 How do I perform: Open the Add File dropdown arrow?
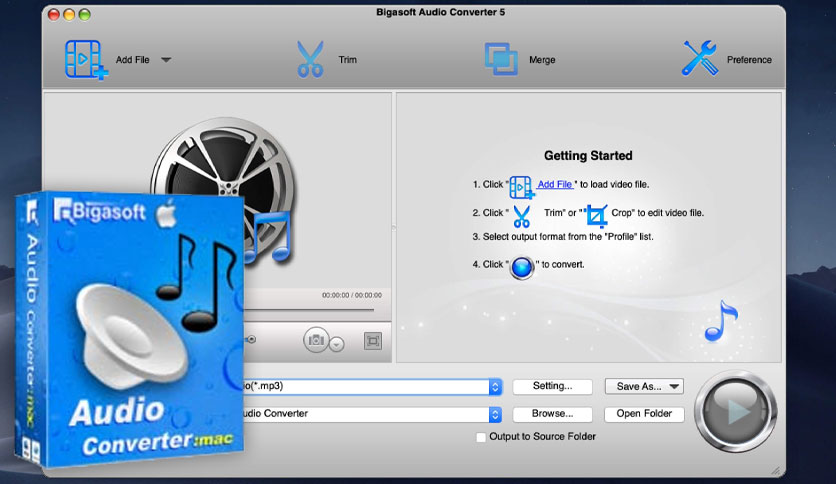[166, 60]
